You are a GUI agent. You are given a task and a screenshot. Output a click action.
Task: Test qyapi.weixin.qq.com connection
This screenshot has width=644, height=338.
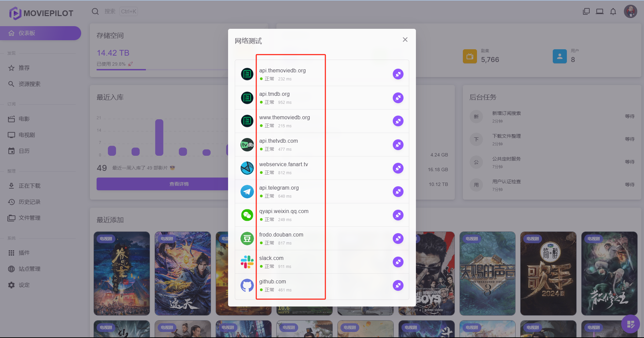[398, 215]
